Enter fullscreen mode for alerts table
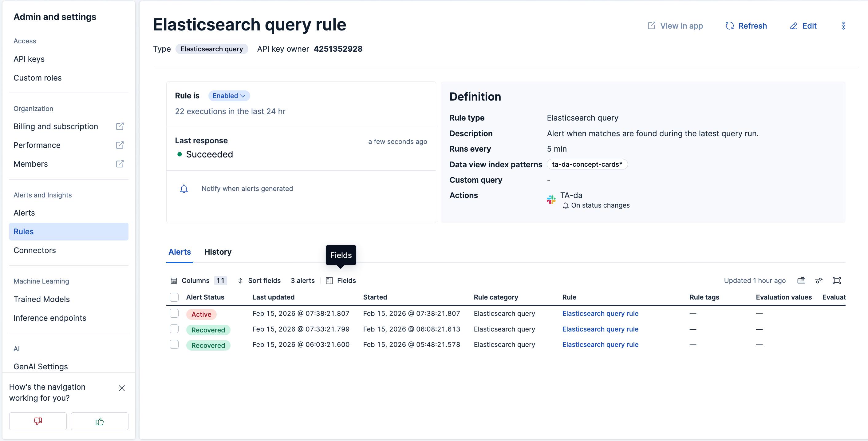This screenshot has width=868, height=441. (836, 280)
